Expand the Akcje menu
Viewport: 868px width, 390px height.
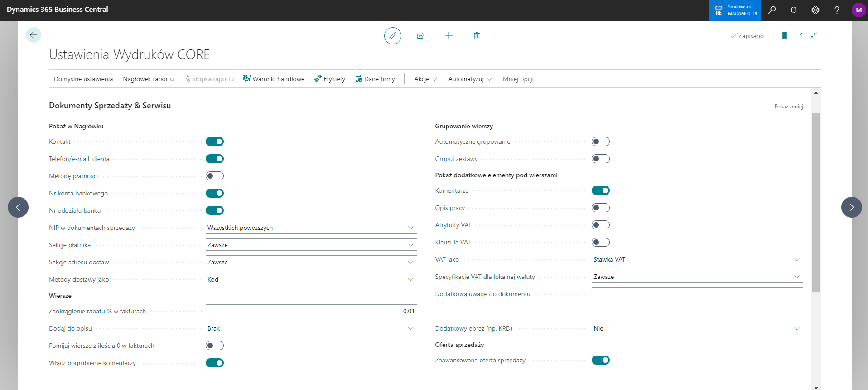[x=426, y=79]
